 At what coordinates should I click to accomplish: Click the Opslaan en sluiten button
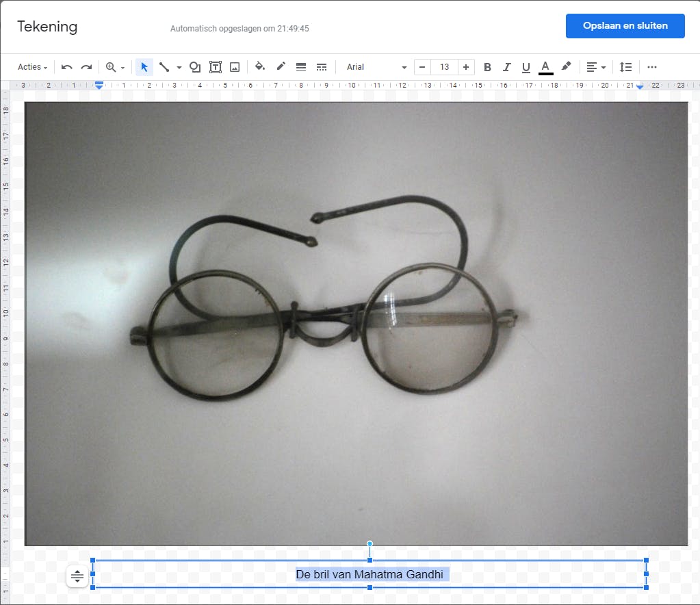(x=625, y=26)
